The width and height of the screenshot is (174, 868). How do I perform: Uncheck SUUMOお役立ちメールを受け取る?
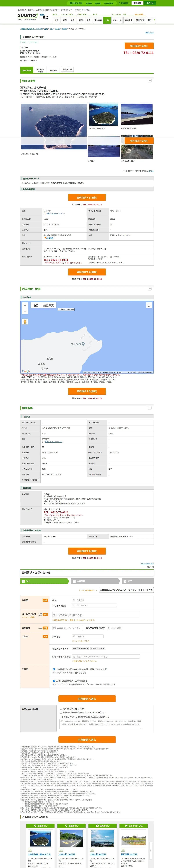[54, 681]
